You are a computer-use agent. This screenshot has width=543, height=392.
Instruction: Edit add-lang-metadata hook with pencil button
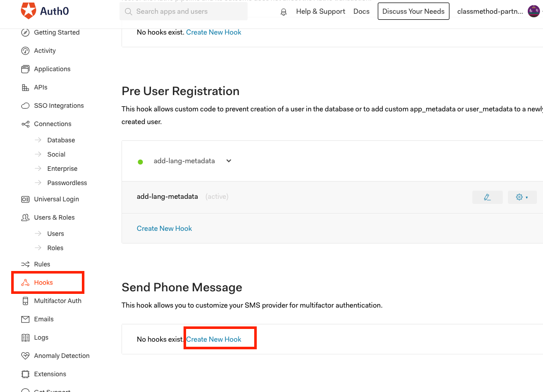(487, 197)
